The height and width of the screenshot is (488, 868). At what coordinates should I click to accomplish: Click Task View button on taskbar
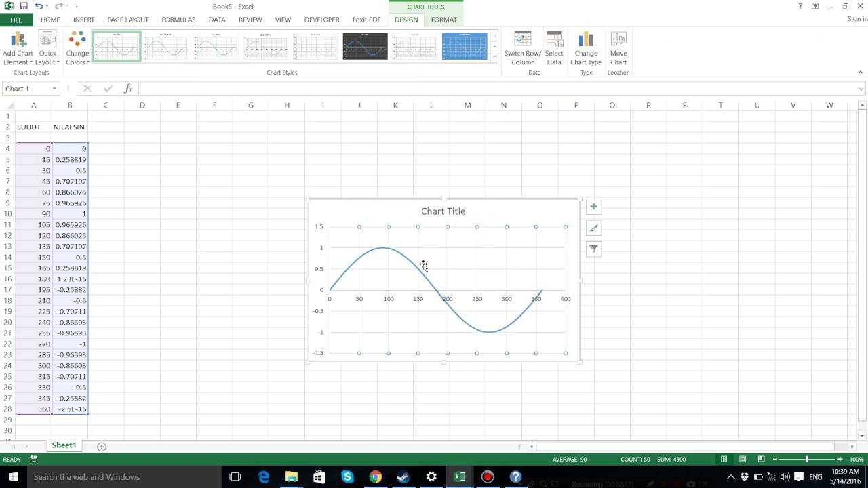click(x=235, y=476)
